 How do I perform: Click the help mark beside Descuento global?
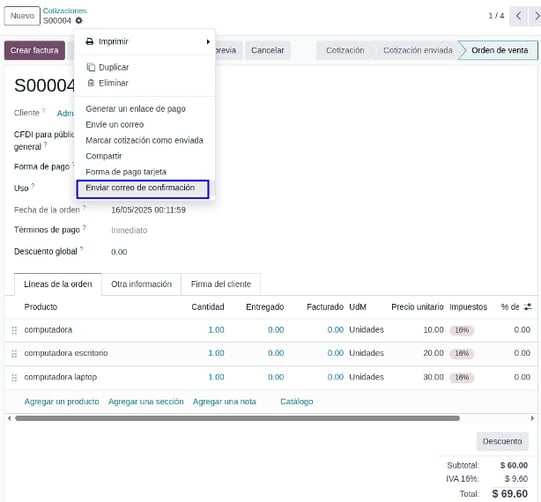pyautogui.click(x=82, y=248)
